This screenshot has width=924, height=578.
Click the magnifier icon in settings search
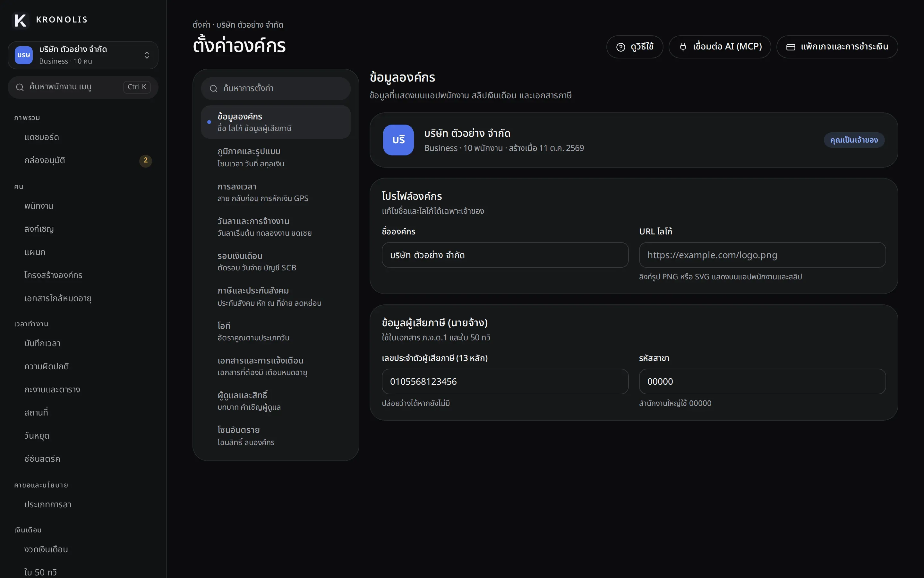214,89
